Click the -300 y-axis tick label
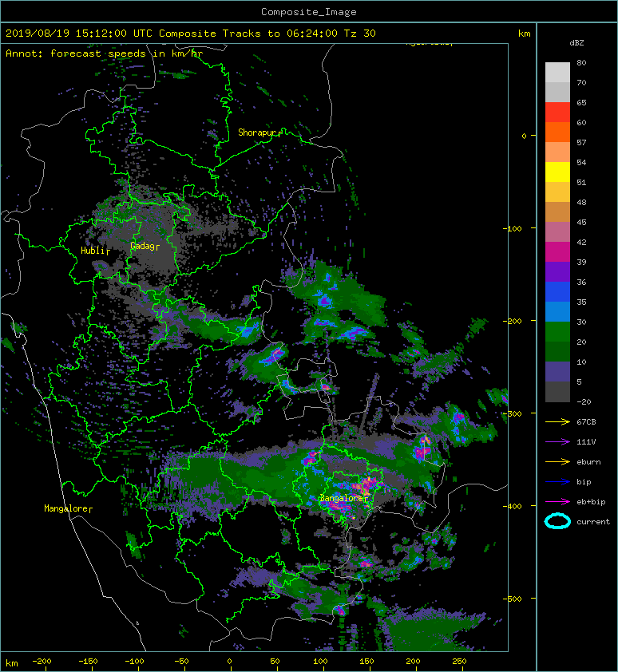 [x=513, y=413]
